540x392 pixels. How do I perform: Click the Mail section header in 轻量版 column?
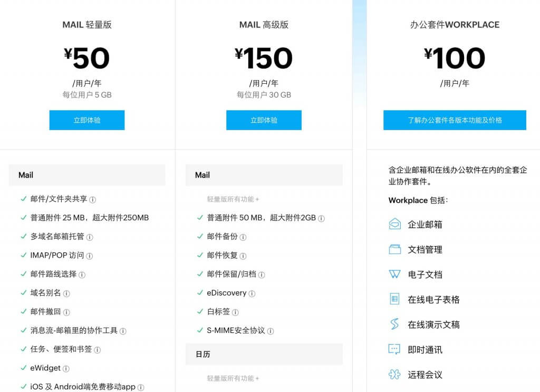tap(87, 175)
